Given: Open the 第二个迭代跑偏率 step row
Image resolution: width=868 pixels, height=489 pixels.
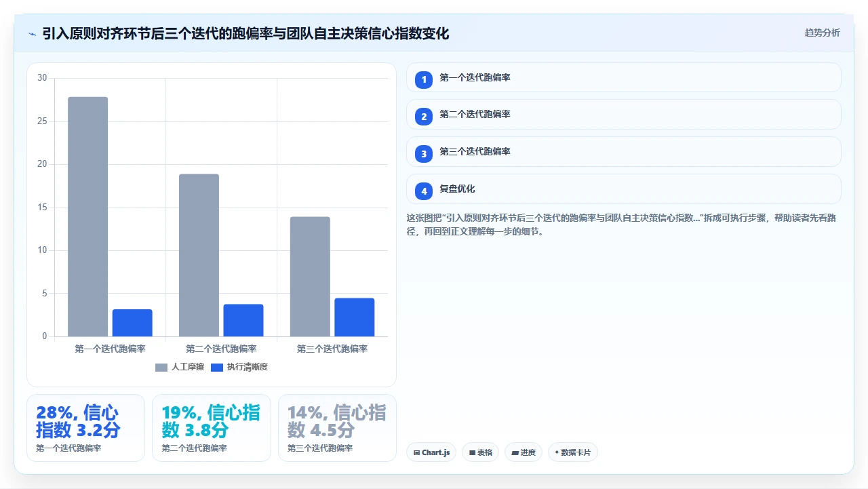Looking at the screenshot, I should [x=623, y=115].
